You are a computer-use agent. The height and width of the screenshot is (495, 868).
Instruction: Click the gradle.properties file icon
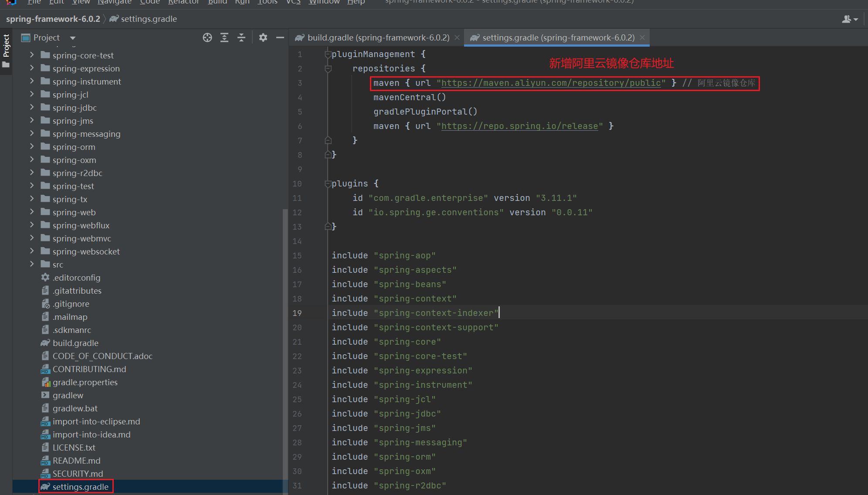(45, 382)
